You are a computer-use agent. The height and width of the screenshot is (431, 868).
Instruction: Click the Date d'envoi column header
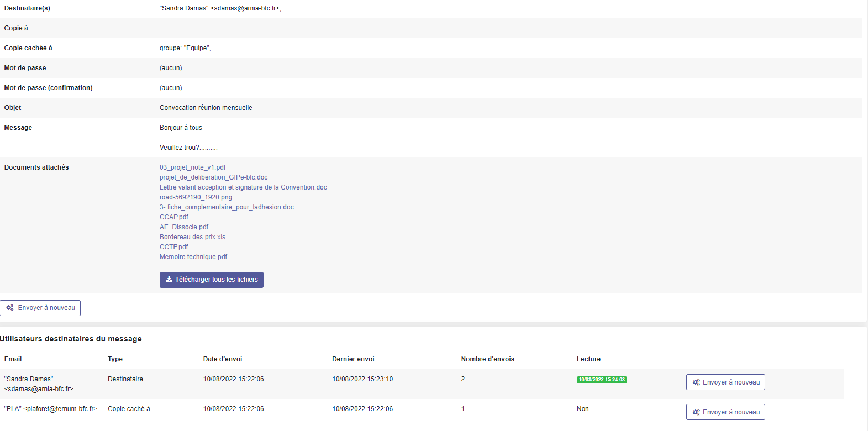222,359
